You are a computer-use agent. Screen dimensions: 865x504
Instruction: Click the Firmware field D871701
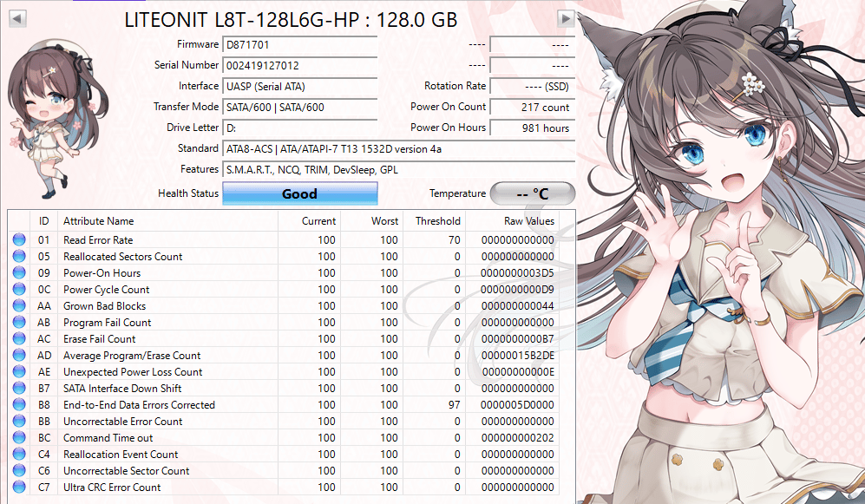[x=299, y=44]
